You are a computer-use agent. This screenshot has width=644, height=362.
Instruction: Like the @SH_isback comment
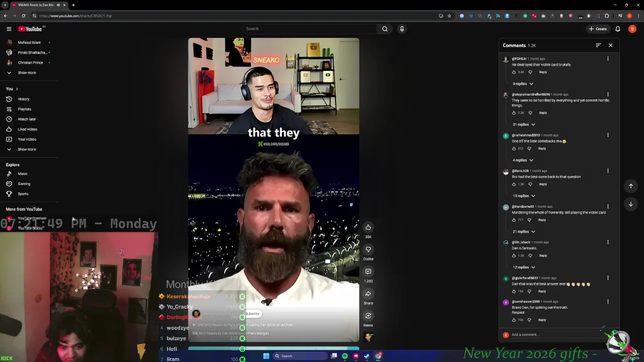(514, 255)
